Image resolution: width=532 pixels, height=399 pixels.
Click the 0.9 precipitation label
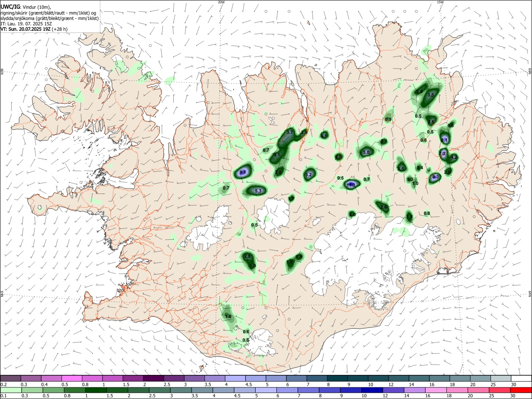coord(388,119)
